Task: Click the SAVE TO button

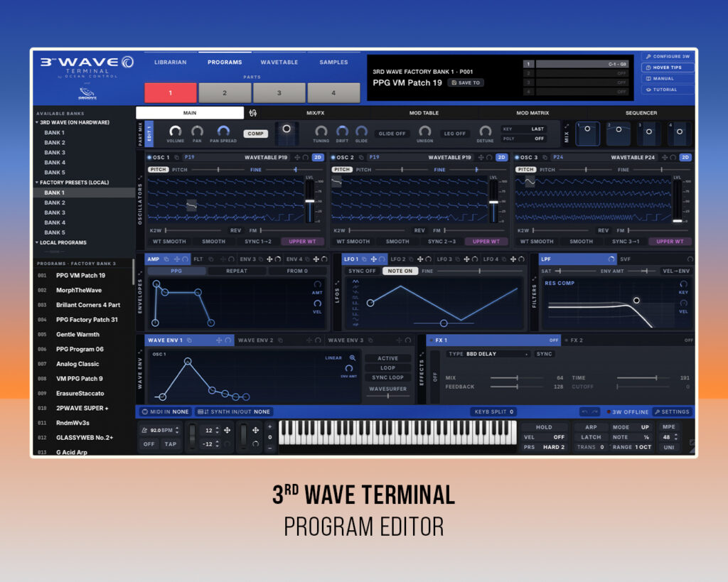Action: click(x=466, y=82)
